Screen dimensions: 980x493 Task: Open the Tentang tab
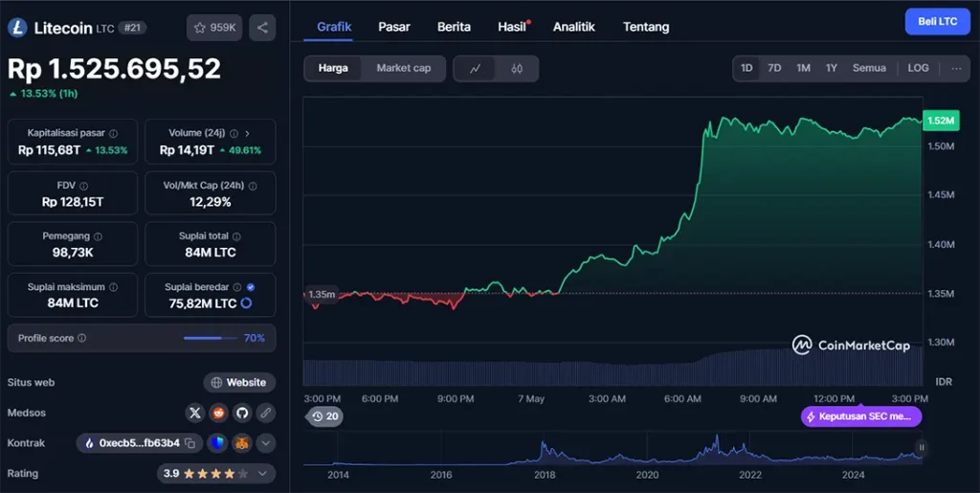[646, 27]
